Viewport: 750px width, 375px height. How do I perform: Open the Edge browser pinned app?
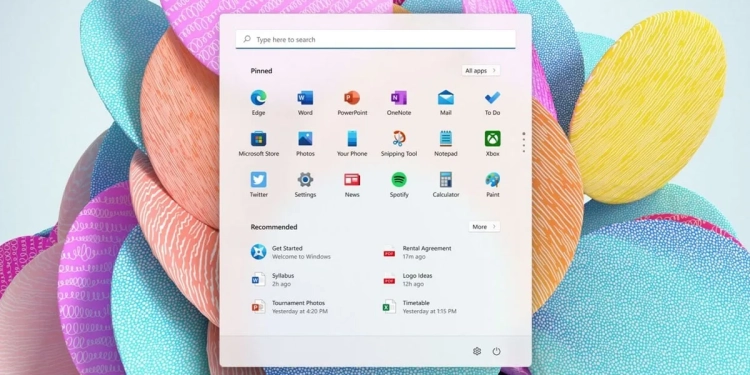click(258, 102)
